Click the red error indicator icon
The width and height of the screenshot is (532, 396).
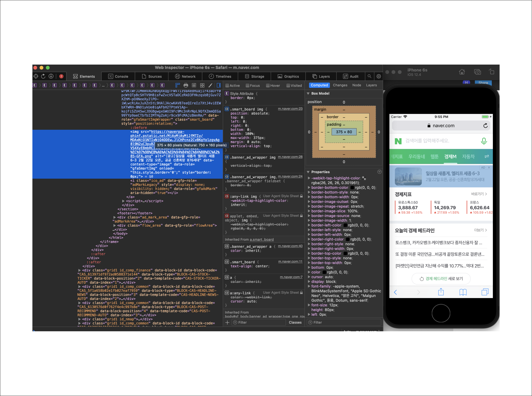[x=61, y=76]
